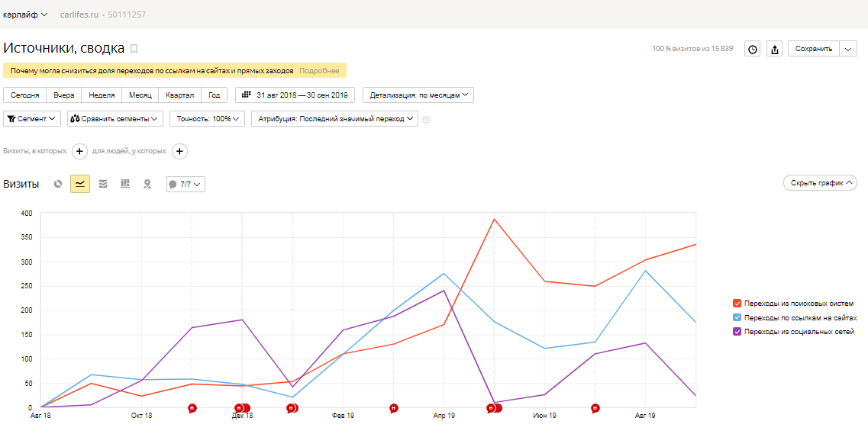Add a people condition with plus button

tap(179, 151)
